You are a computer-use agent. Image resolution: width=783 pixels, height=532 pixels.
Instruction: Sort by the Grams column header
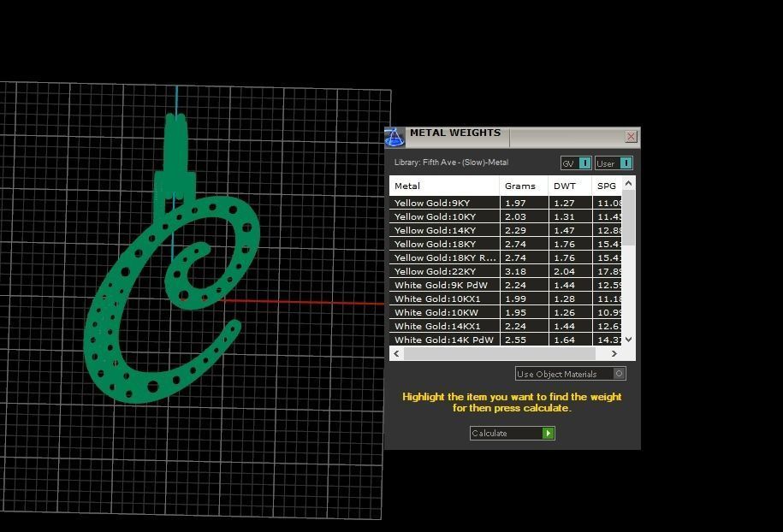(x=524, y=186)
